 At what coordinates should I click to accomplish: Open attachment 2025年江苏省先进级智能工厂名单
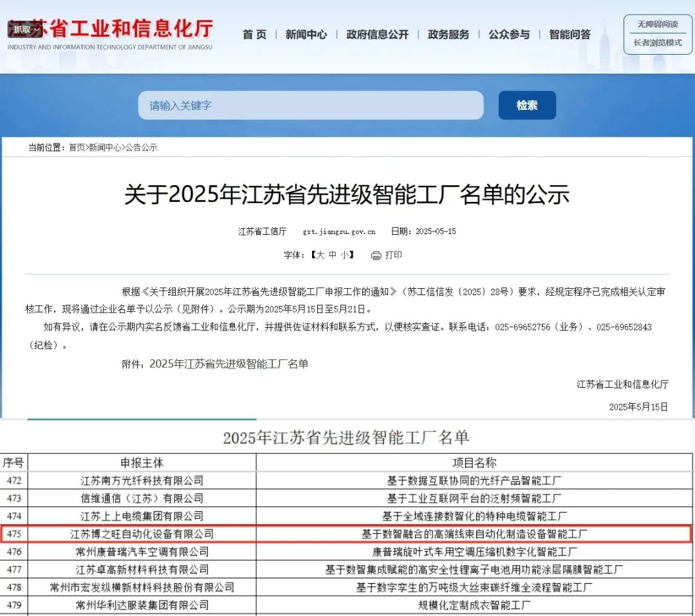(x=228, y=364)
